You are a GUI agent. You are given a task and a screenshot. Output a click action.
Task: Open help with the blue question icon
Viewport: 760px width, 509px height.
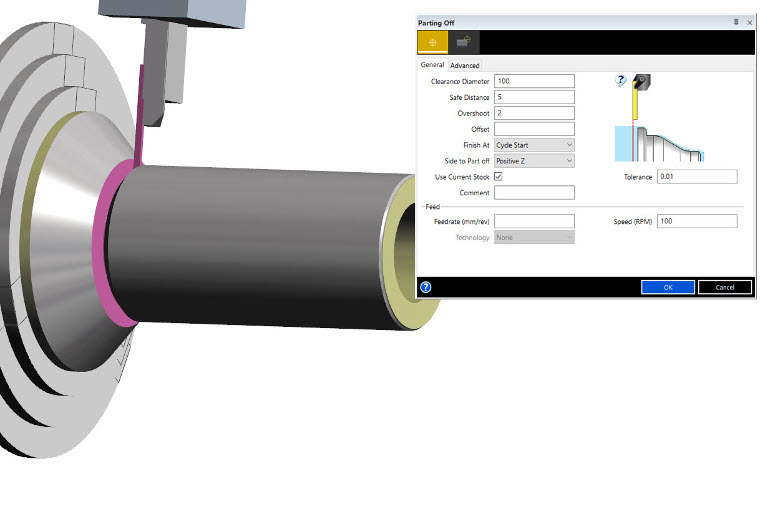tap(426, 287)
